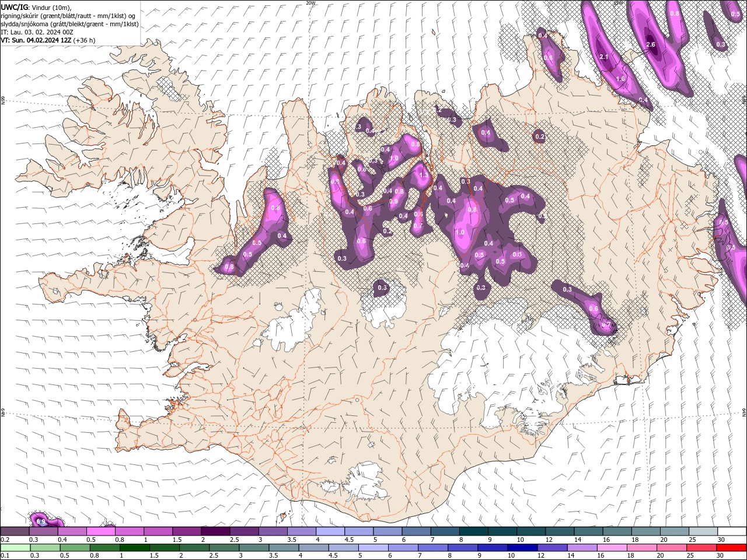The height and width of the screenshot is (560, 747).
Task: Click the 2.1 precipitation value on the map
Action: pyautogui.click(x=604, y=57)
